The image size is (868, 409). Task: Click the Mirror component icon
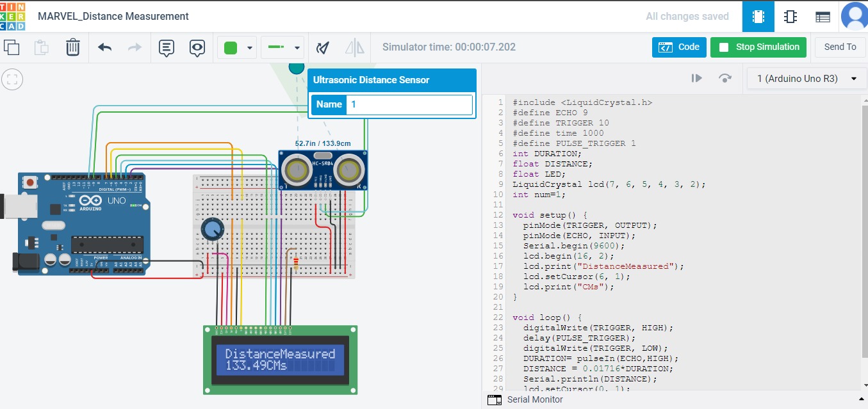pyautogui.click(x=354, y=47)
